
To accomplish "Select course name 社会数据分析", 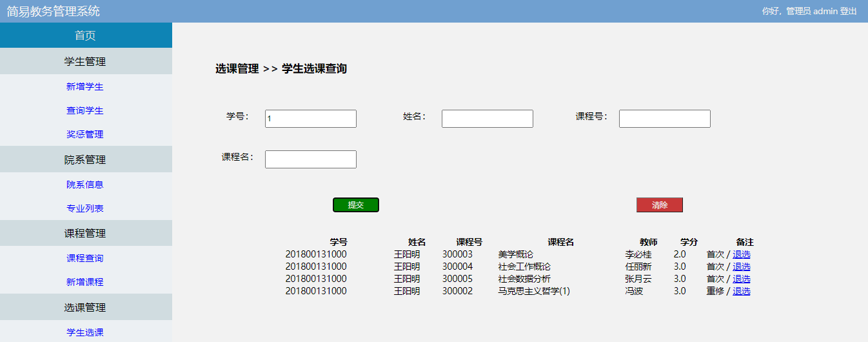I will click(x=524, y=279).
